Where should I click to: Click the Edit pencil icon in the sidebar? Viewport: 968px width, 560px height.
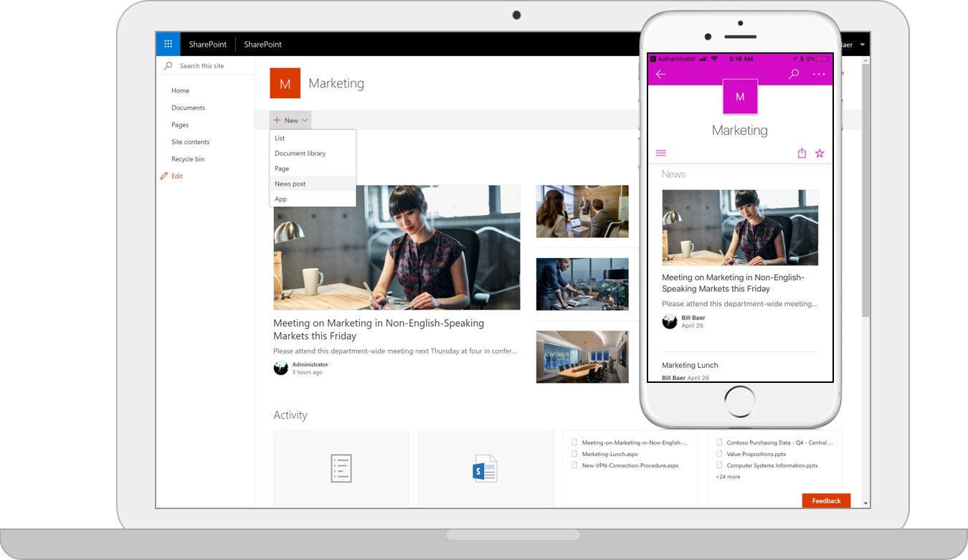[163, 176]
